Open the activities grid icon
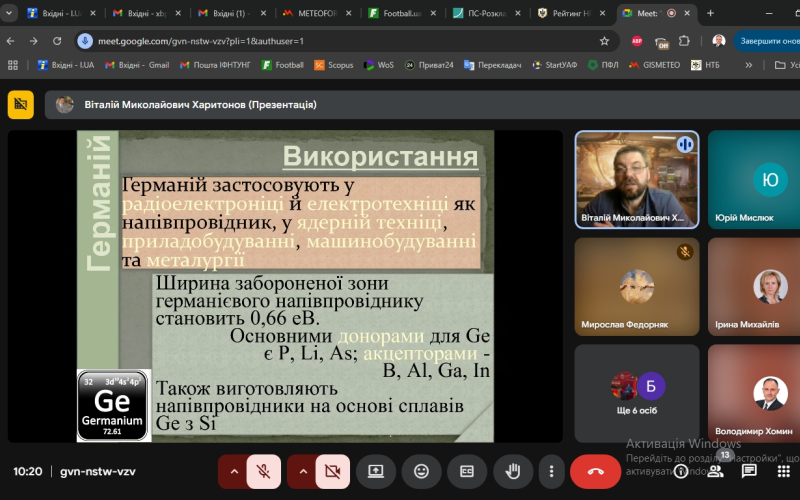The height and width of the screenshot is (500, 800). [x=784, y=471]
